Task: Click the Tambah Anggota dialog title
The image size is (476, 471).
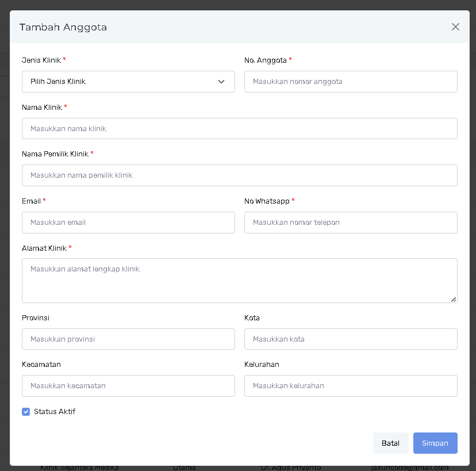Action: [x=63, y=27]
